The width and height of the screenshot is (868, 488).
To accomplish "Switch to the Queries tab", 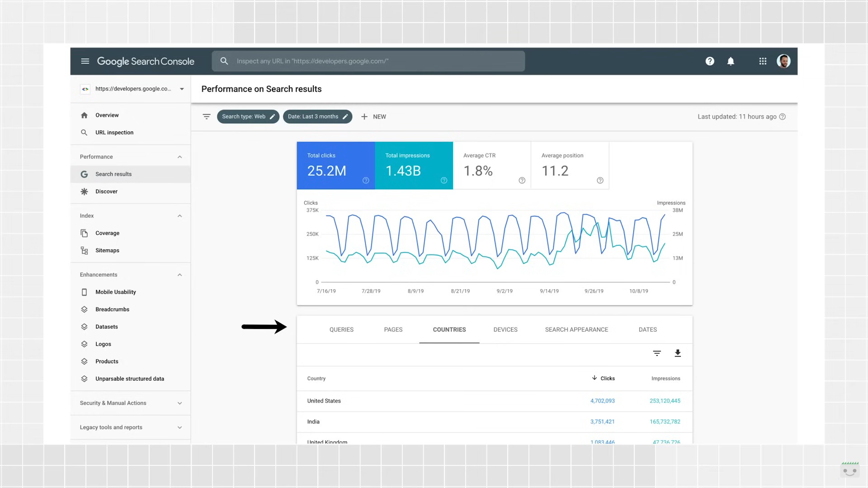I will (341, 329).
